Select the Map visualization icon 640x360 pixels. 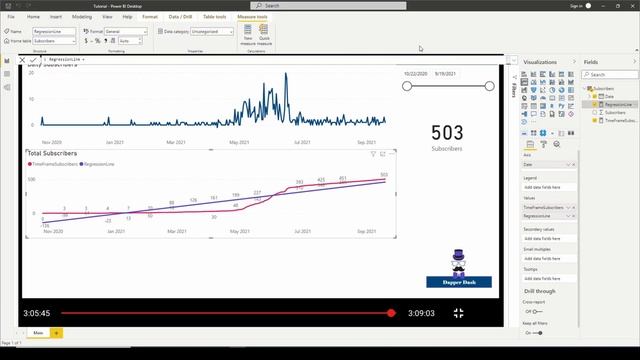pyautogui.click(x=524, y=98)
